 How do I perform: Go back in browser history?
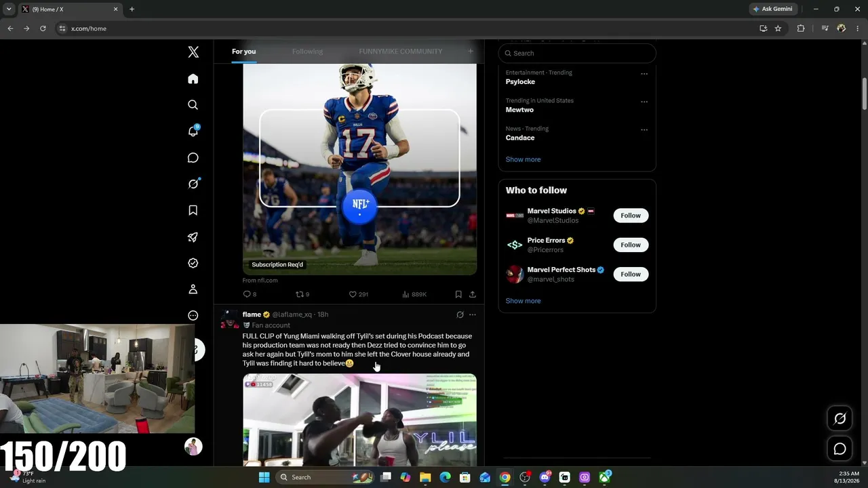tap(10, 28)
